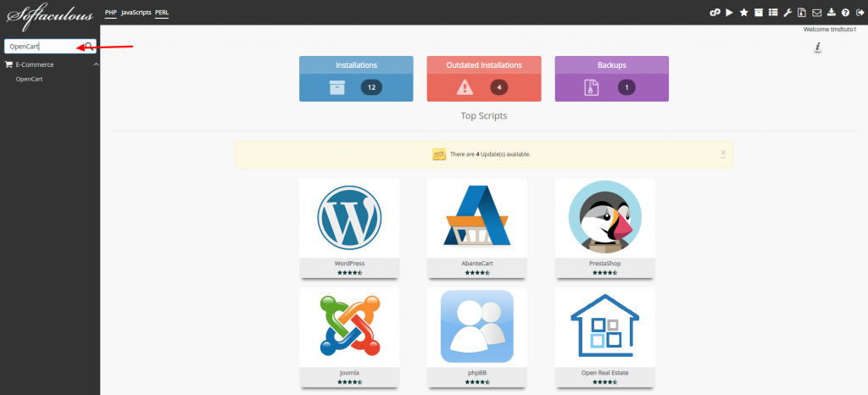Open the play demos icon in toolbar
The width and height of the screenshot is (868, 395).
coord(729,13)
